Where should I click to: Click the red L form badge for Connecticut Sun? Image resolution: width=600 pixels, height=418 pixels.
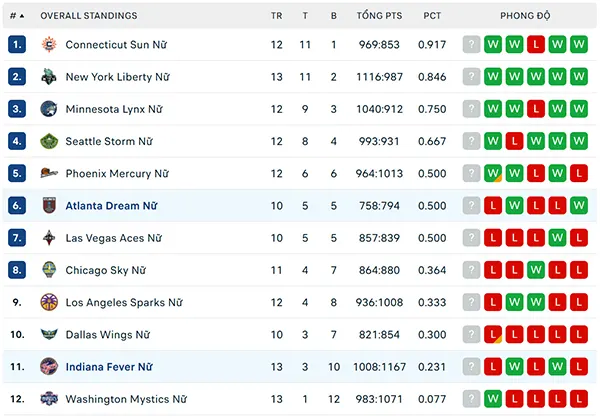coord(536,44)
